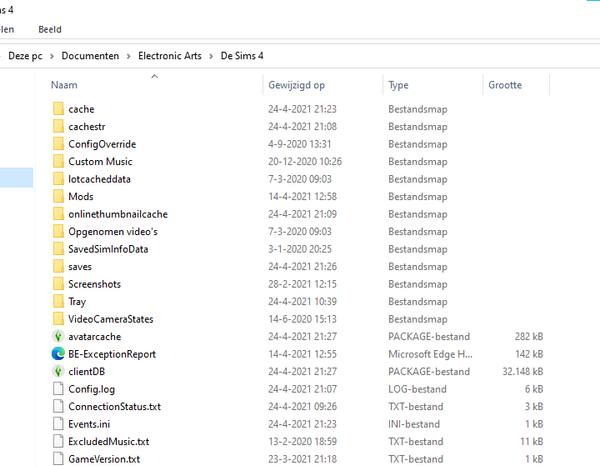Click the Config.log file icon

[x=58, y=389]
